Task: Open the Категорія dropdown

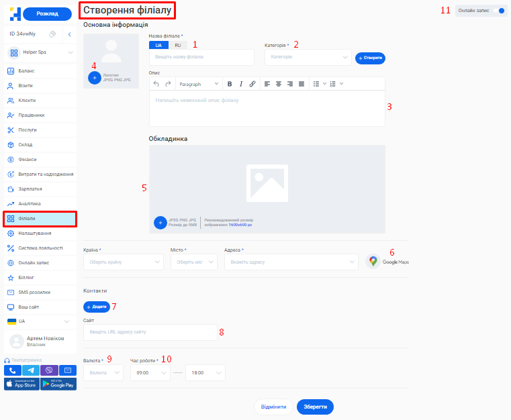Action: (308, 58)
